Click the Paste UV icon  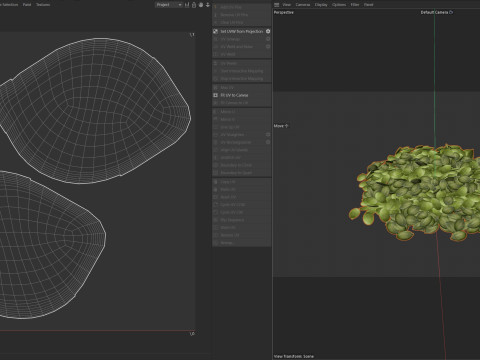pos(215,189)
